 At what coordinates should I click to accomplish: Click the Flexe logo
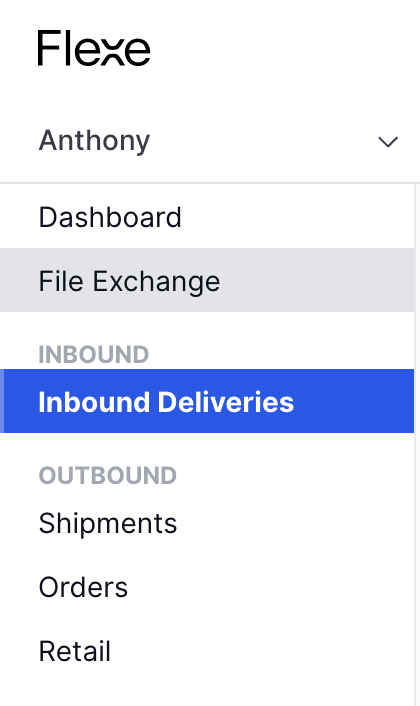pyautogui.click(x=94, y=48)
